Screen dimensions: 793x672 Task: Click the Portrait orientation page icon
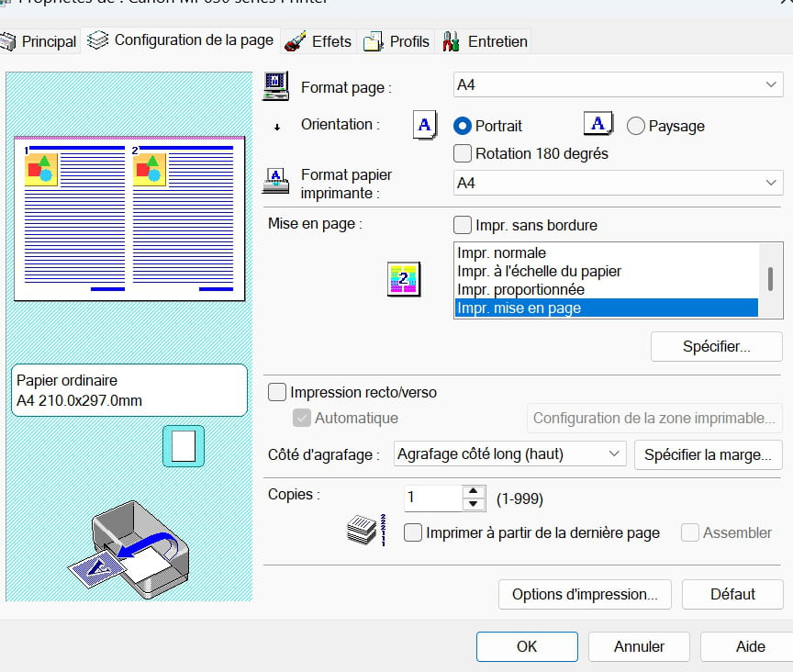pos(424,125)
